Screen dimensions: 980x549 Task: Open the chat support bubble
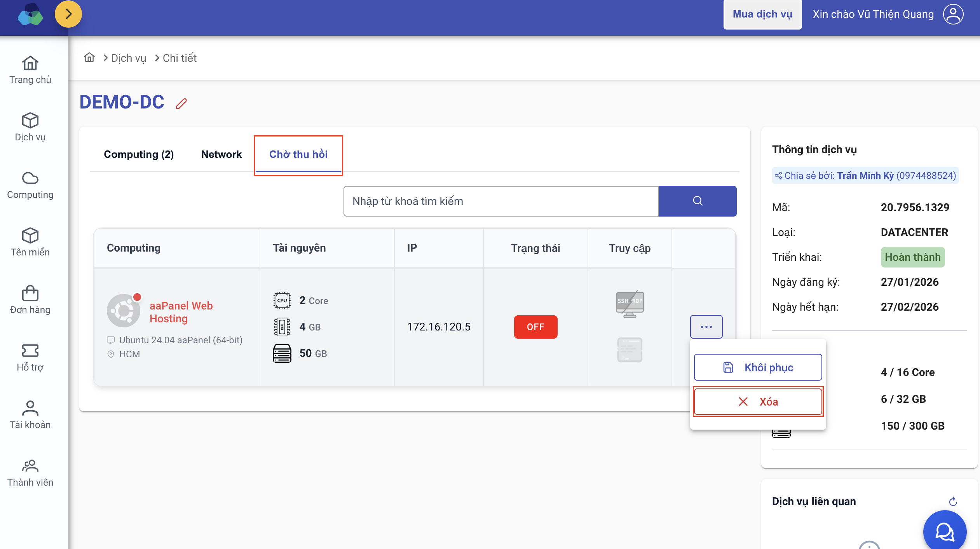pos(945,532)
